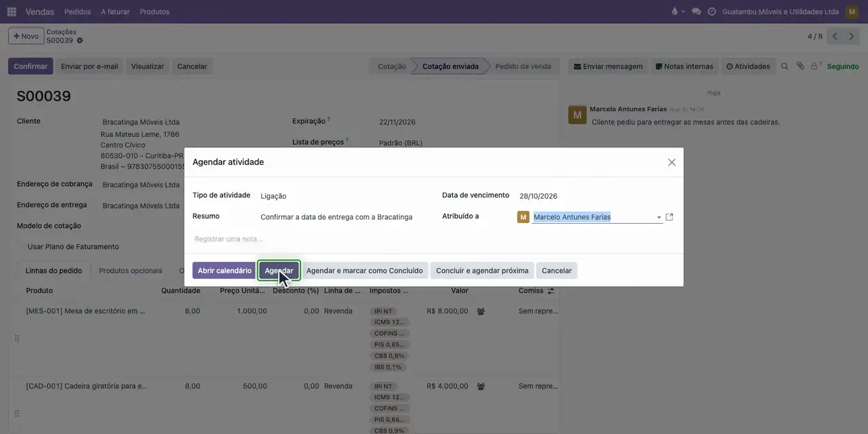Open the user avatar menu in top bar
This screenshot has height=434, width=868.
pyautogui.click(x=852, y=12)
